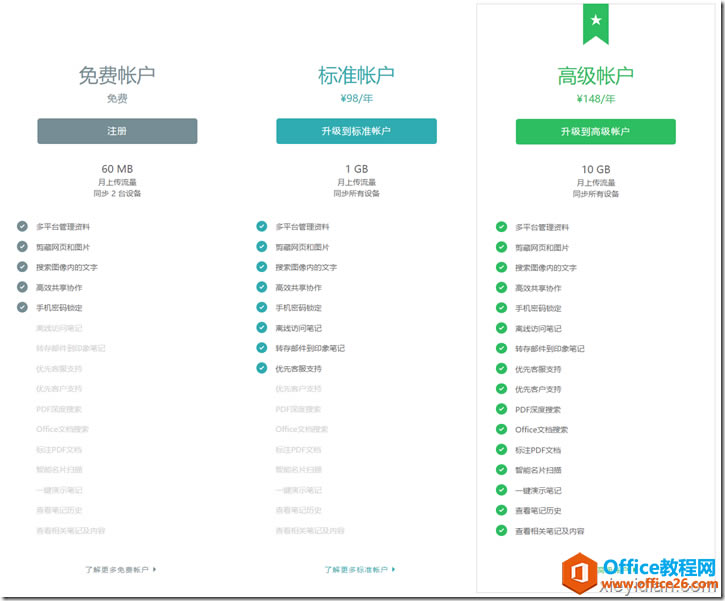Click 高效共享协作 text in premium plan

point(538,288)
